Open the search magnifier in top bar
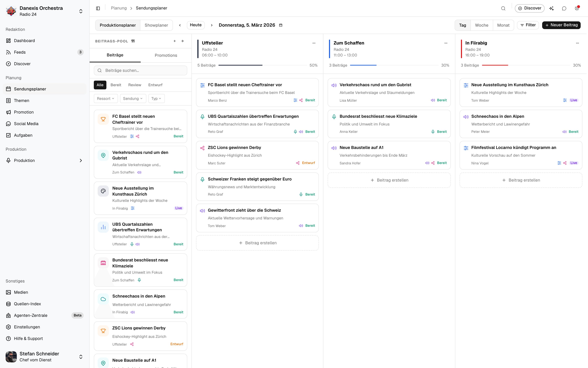588x368 pixels. pos(503,8)
